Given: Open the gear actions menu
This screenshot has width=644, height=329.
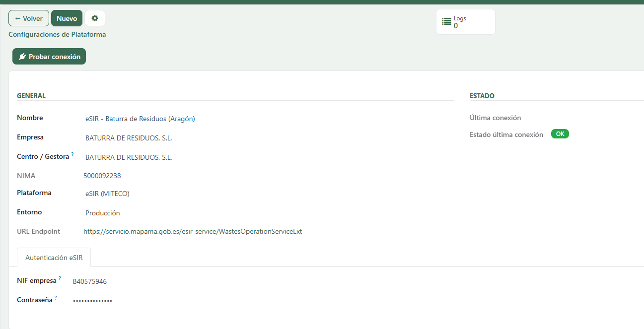Looking at the screenshot, I should pos(95,18).
